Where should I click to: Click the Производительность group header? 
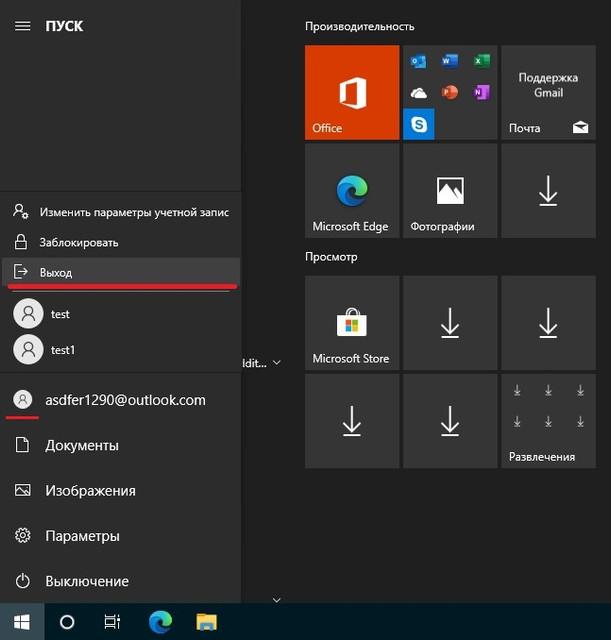360,27
